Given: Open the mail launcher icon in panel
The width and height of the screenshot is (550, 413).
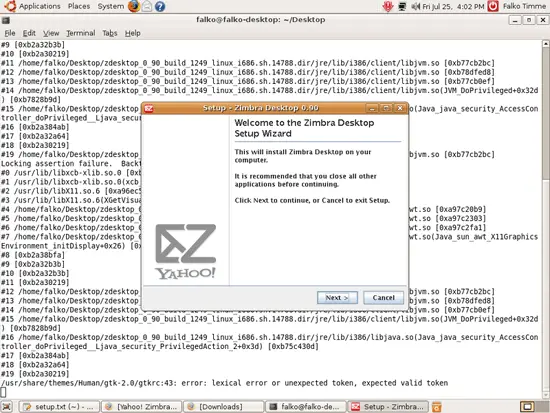Looking at the screenshot, I should coord(147,6).
